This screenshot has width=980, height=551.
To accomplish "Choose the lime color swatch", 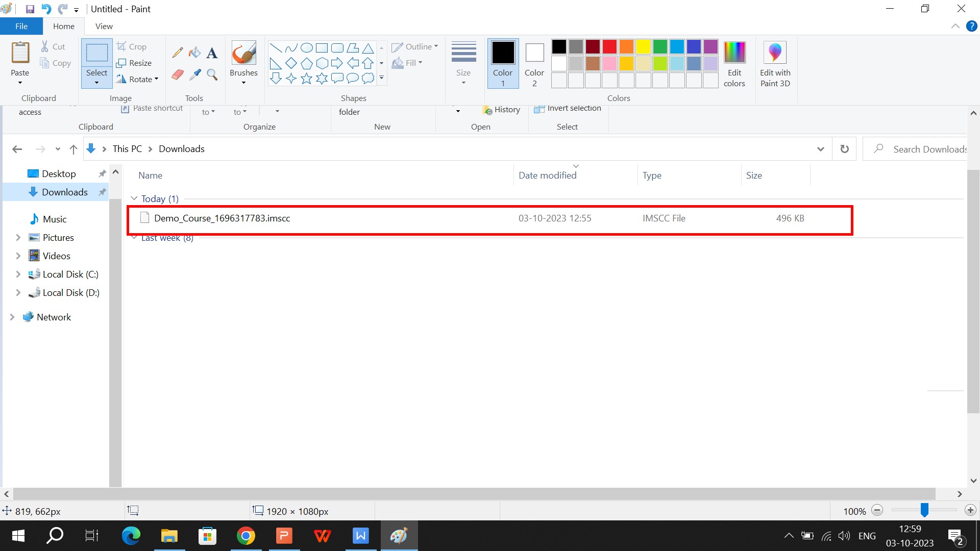I will point(660,64).
